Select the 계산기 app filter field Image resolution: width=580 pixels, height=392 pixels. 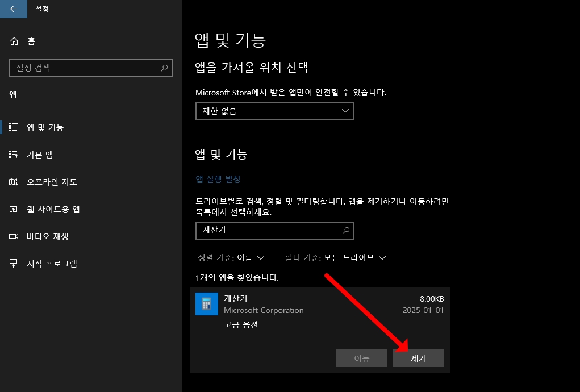(274, 231)
